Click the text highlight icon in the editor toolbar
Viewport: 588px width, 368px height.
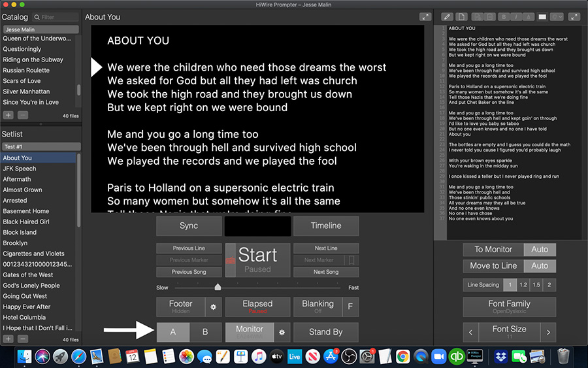click(x=529, y=17)
